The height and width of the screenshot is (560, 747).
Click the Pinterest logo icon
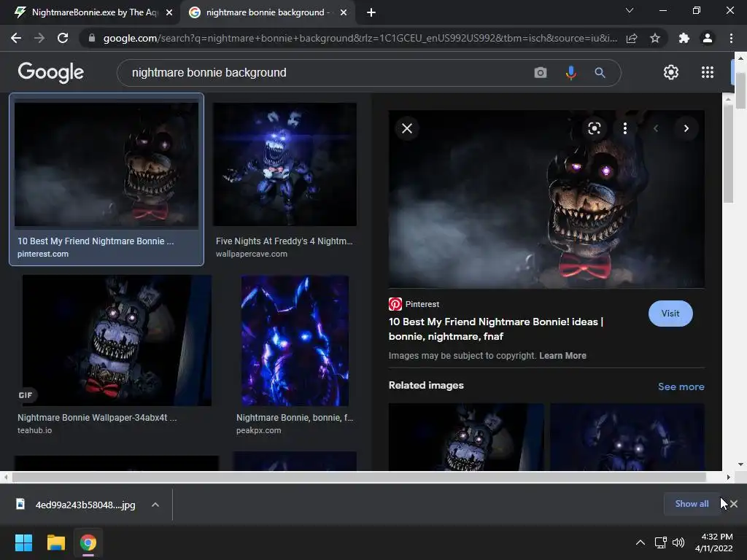pyautogui.click(x=395, y=304)
